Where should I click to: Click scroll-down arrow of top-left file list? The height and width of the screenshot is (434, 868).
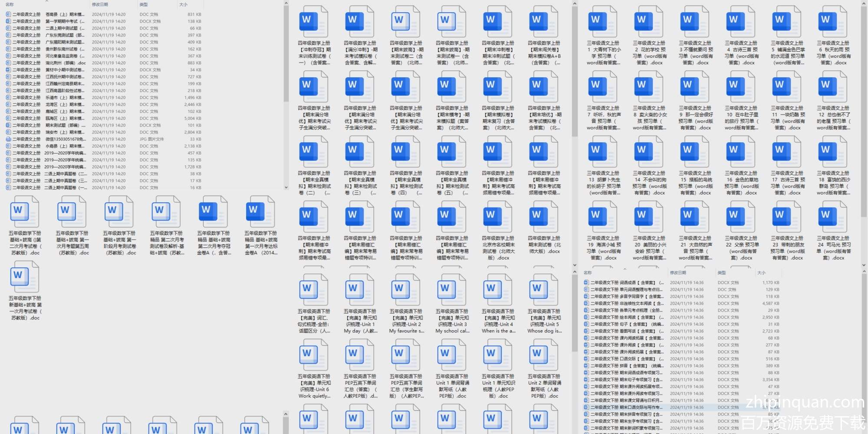coord(286,187)
